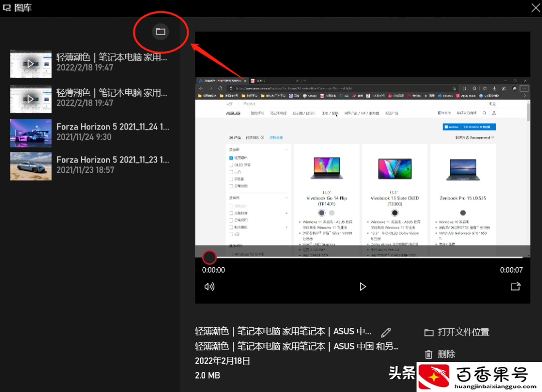The height and width of the screenshot is (392, 542).
Task: Open Forza Horizon 5 2021_11_23 capture
Action: point(89,166)
